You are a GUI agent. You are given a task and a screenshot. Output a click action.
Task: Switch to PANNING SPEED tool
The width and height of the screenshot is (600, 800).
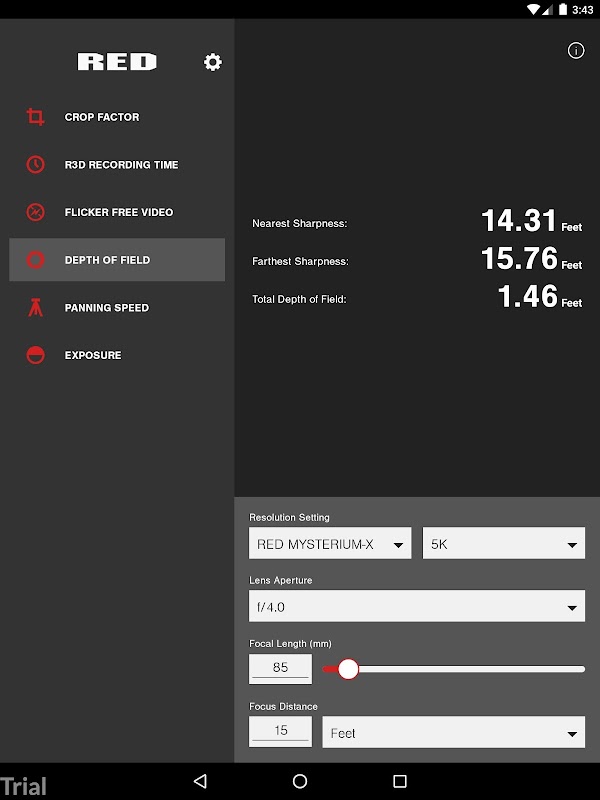click(117, 307)
